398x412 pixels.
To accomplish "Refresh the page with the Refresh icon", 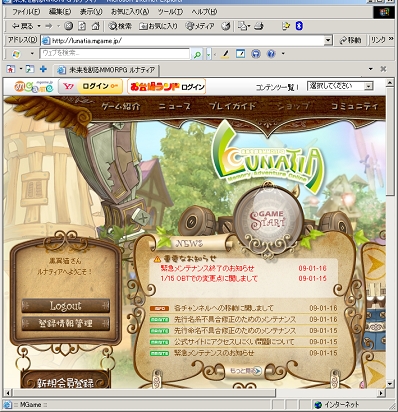I will coord(82,26).
